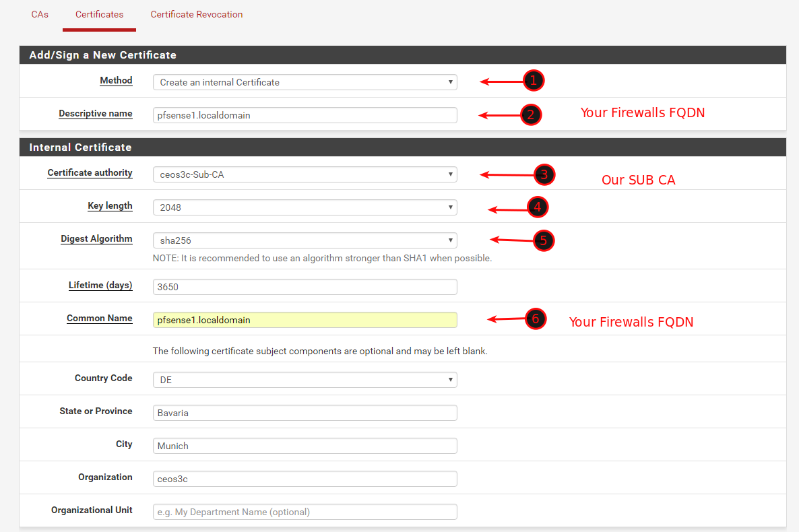Click the Descriptive name input field
799x532 pixels.
coord(305,115)
